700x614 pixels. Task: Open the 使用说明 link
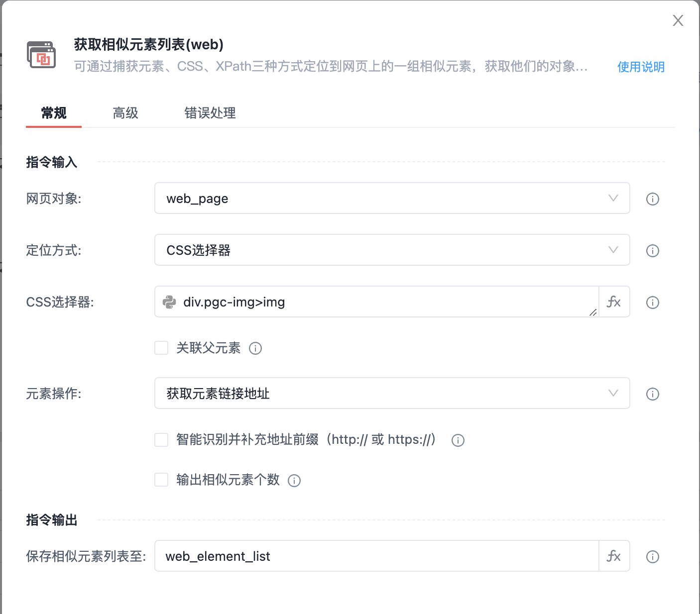(641, 67)
